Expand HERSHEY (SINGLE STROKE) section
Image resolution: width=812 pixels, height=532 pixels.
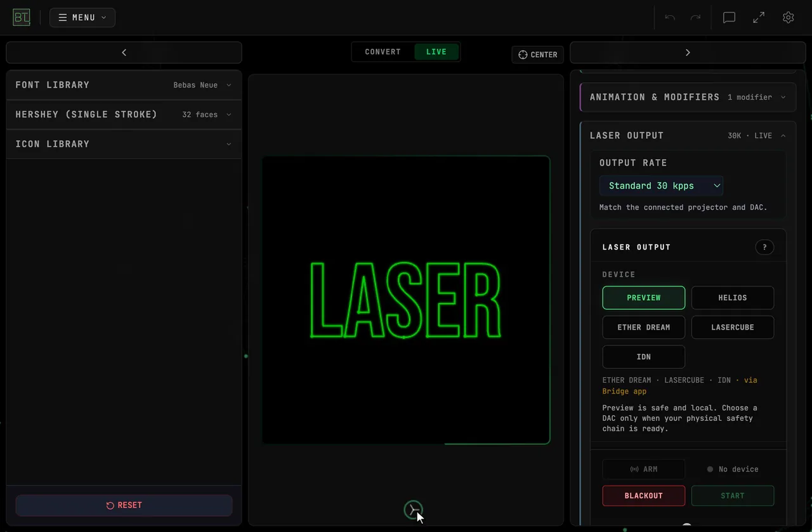pyautogui.click(x=124, y=115)
